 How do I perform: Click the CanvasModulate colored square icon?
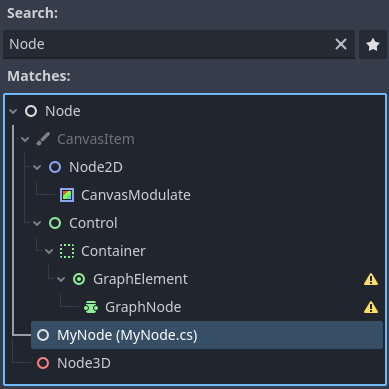click(67, 195)
